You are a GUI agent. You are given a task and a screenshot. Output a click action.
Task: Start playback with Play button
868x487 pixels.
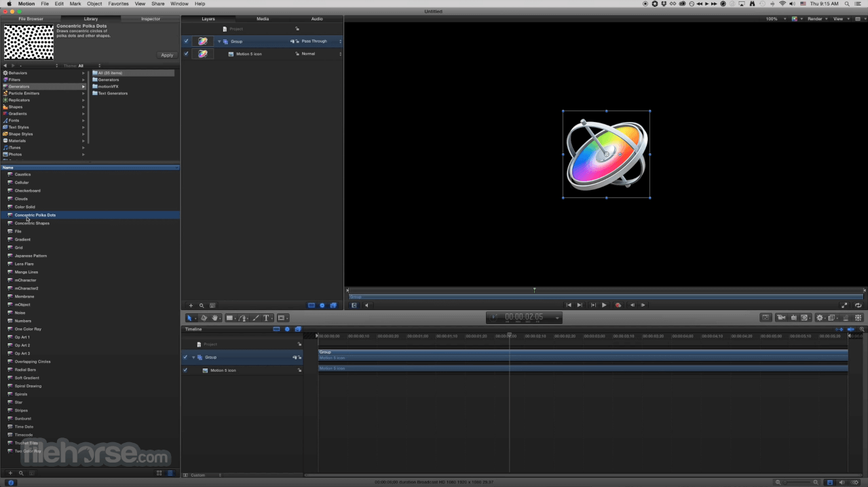coord(604,305)
